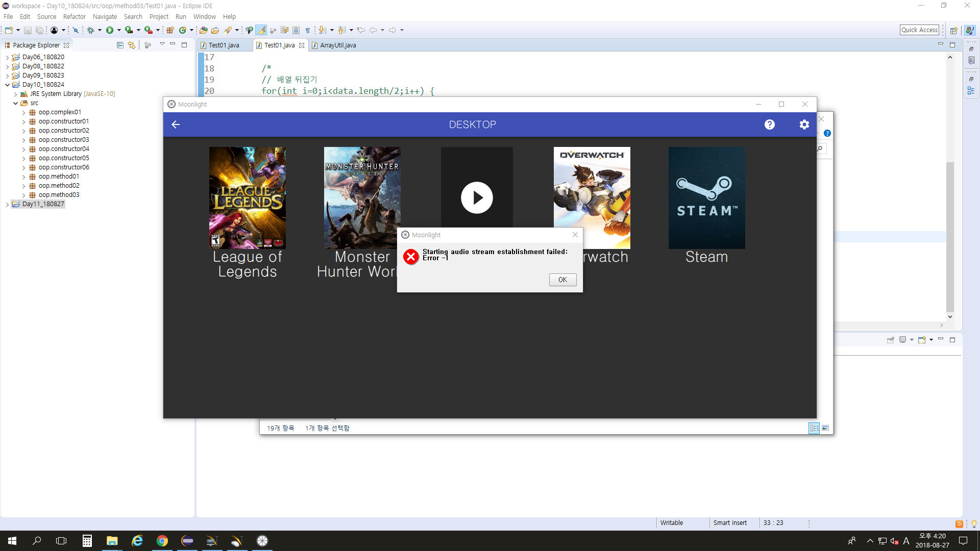
Task: Toggle Block Selection Mode icon in toolbar
Action: tap(296, 30)
